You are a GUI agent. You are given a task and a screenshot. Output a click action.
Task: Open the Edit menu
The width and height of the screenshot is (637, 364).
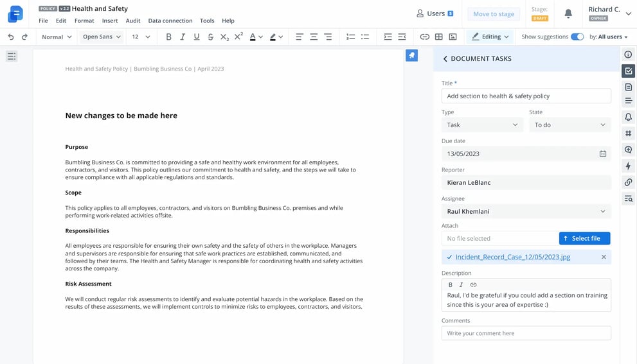61,21
